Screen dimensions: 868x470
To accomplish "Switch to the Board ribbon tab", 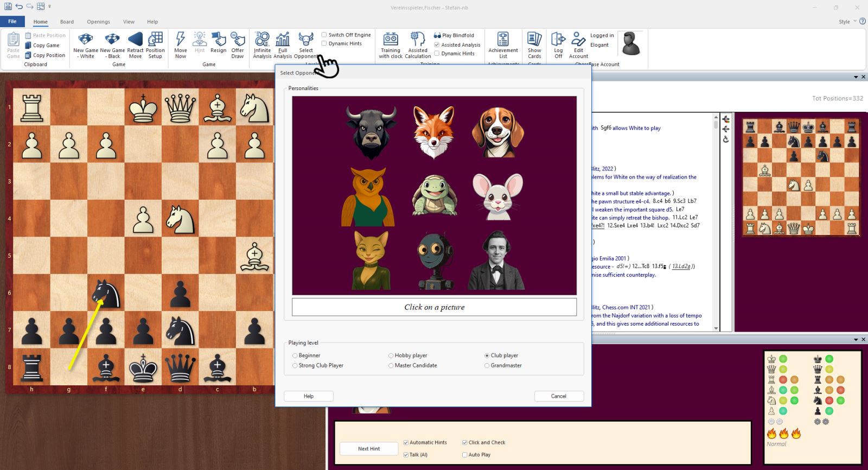I will point(67,22).
